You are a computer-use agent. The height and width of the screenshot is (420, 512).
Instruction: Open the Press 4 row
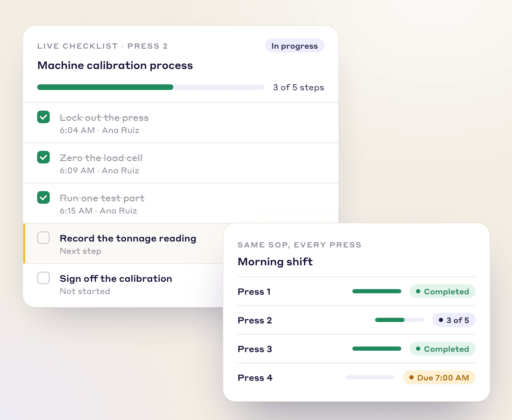point(357,377)
